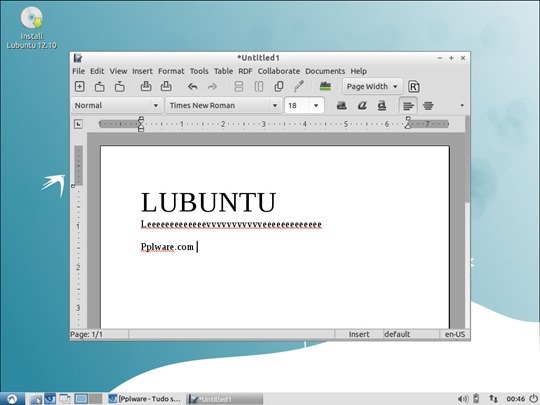Click the boxed R icon after Page Width
The image size is (540, 405).
click(413, 86)
